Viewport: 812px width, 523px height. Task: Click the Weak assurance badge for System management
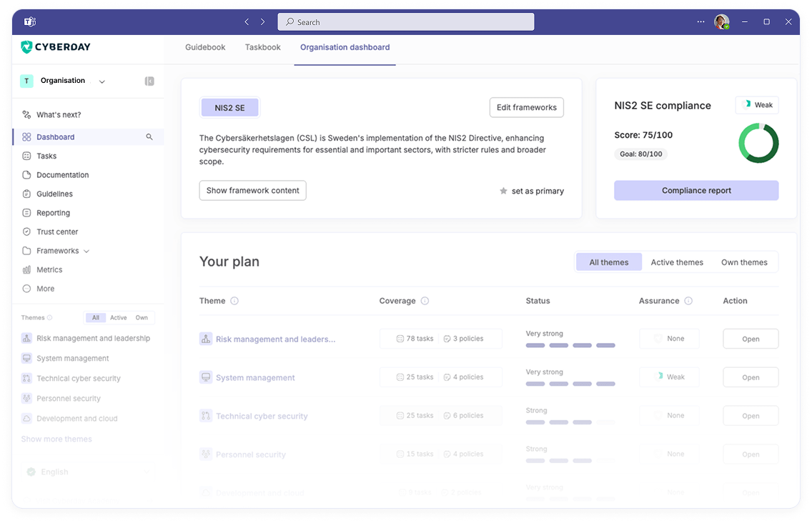669,377
